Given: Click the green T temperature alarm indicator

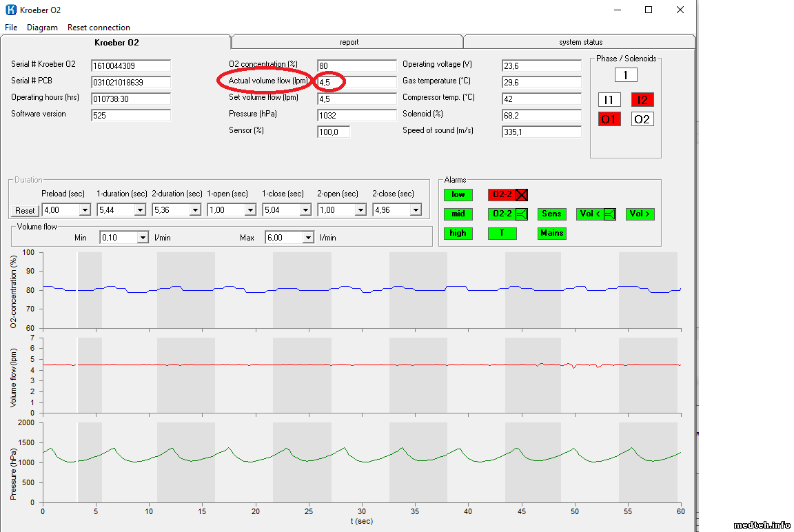Looking at the screenshot, I should pos(502,234).
